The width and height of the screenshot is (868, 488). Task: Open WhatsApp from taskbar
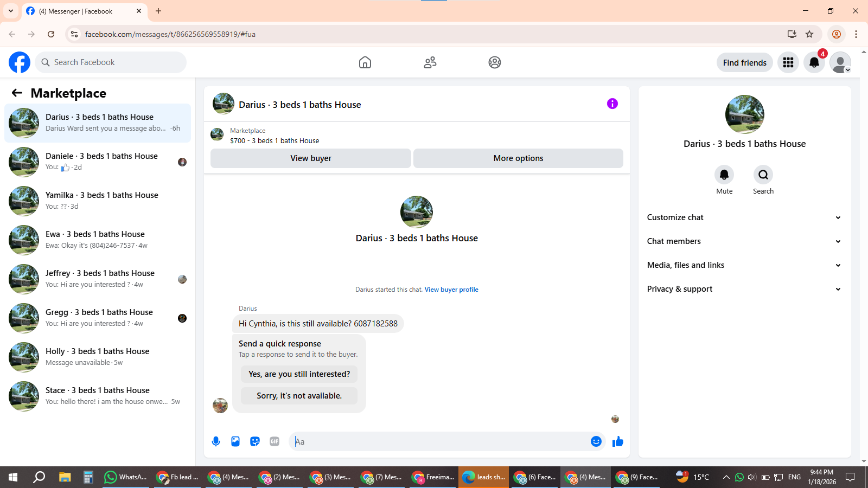point(126,477)
